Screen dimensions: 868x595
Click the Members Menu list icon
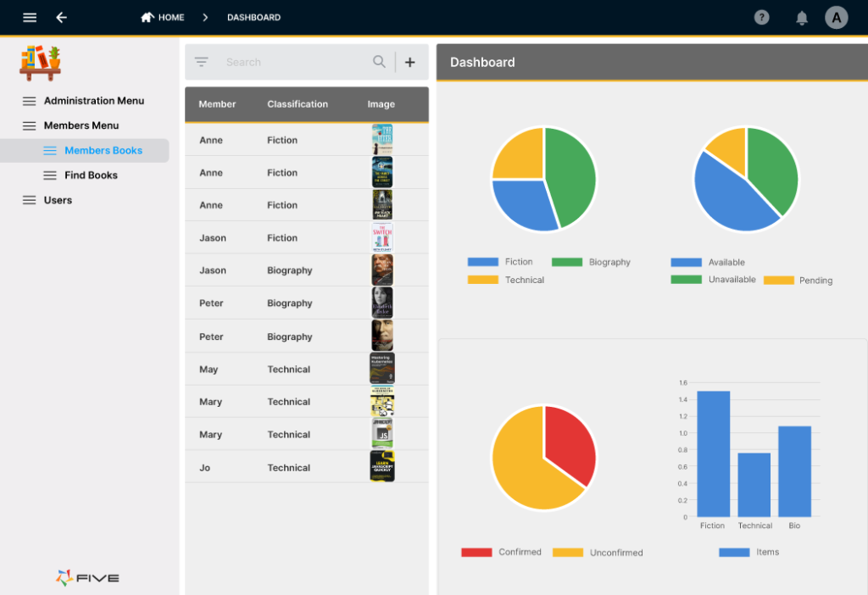[30, 125]
